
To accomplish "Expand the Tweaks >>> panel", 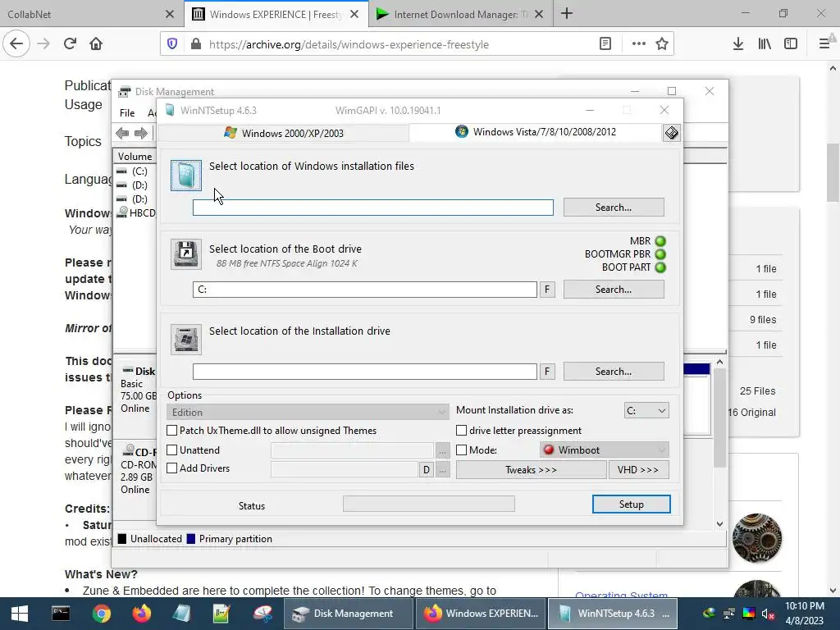I will pyautogui.click(x=531, y=470).
